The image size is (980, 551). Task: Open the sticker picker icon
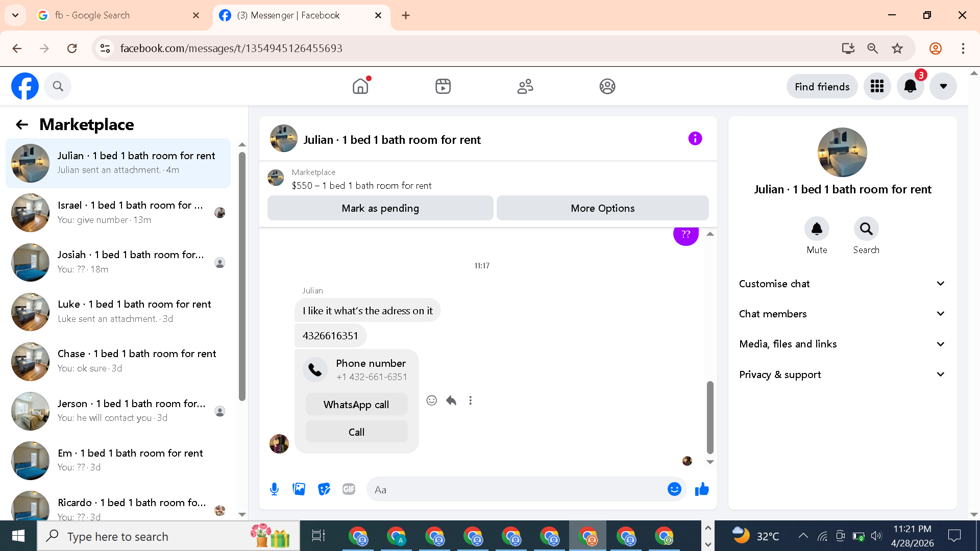click(324, 489)
